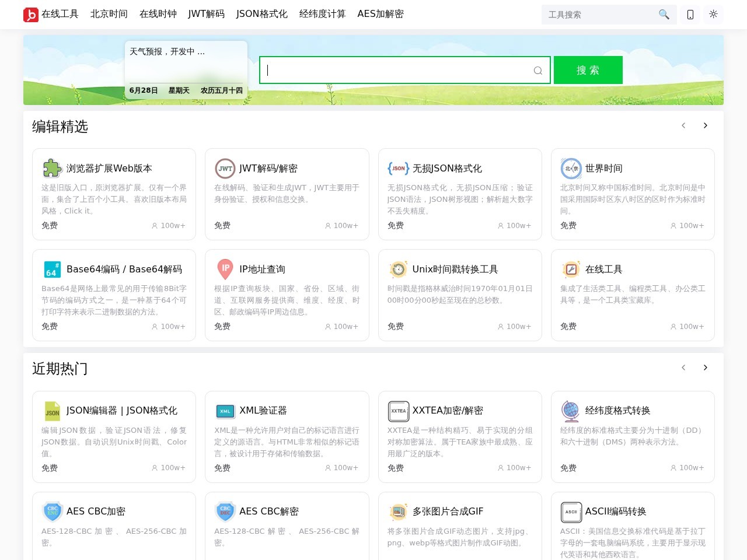Open 北京时间 in top navigation
Screen dimensions: 747x560
[x=109, y=14]
